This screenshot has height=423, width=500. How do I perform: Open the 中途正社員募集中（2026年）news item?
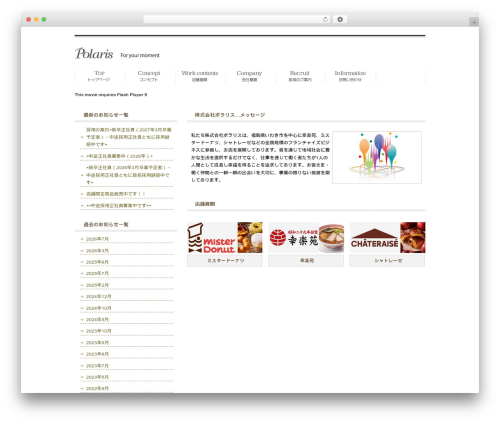coord(119,156)
